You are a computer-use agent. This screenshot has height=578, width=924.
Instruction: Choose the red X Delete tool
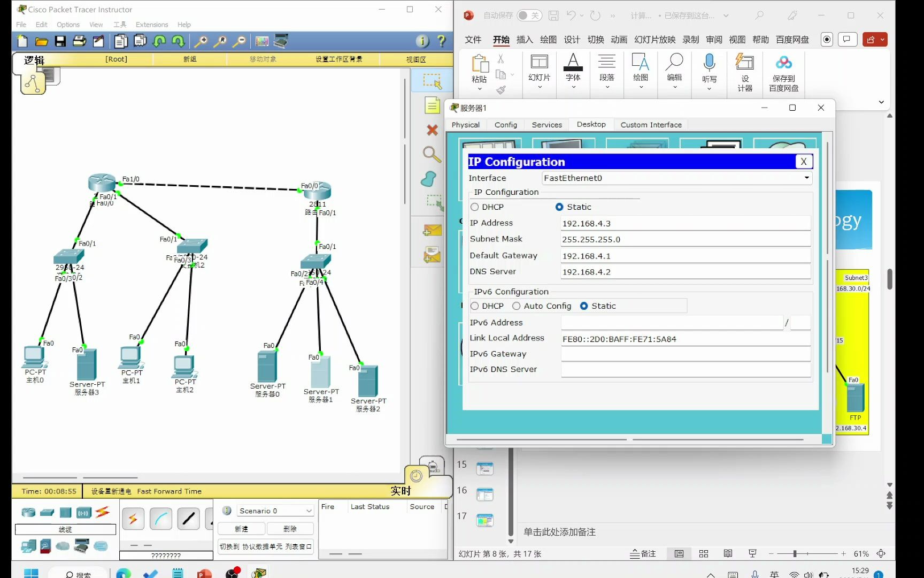(x=432, y=130)
